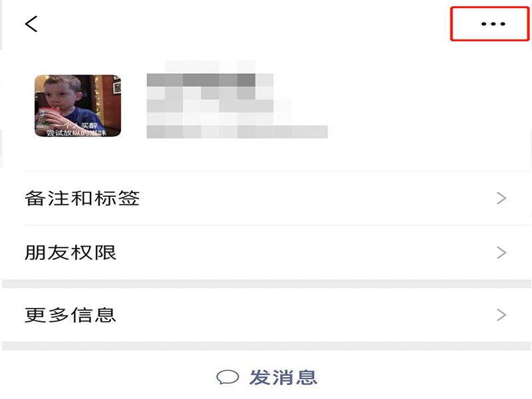
Task: Tap the child's face in the avatar
Action: (61, 92)
